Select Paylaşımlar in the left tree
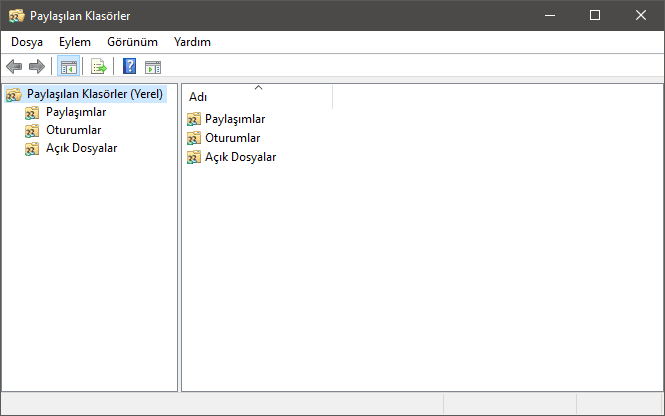This screenshot has width=665, height=416. click(76, 112)
